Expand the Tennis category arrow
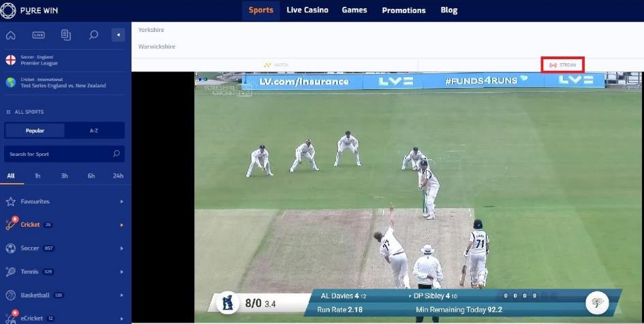Screen dimensions: 644x324 click(121, 272)
